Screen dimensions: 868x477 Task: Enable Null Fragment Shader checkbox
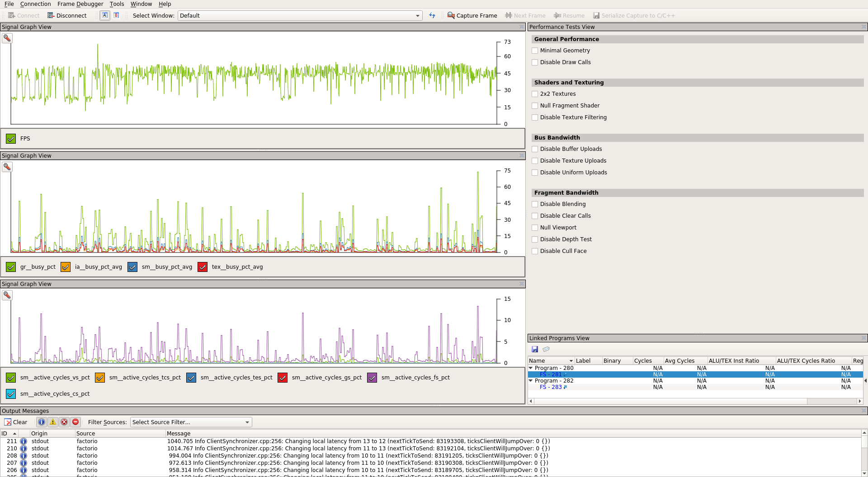tap(535, 106)
